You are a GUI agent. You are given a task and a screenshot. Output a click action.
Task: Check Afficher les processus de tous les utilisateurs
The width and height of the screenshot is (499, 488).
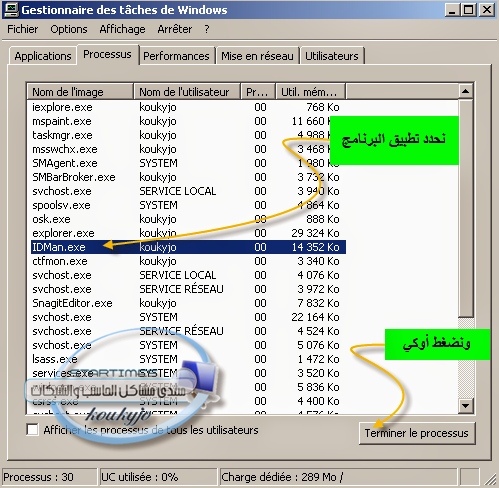(33, 430)
